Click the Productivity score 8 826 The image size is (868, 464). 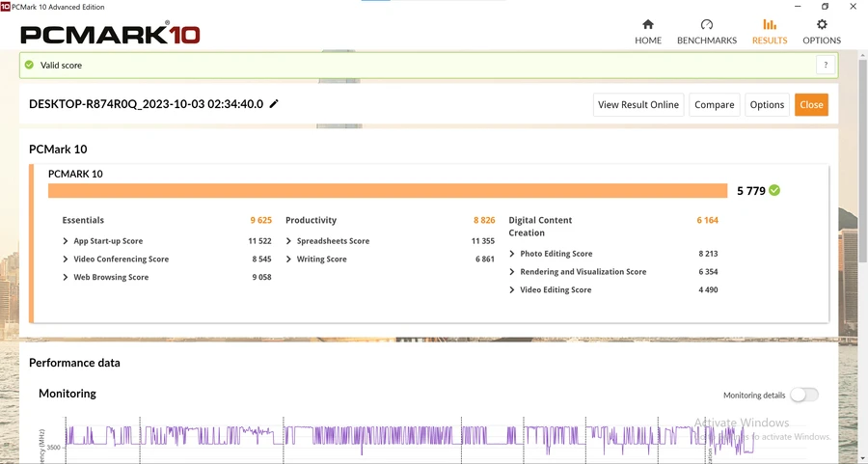[484, 220]
